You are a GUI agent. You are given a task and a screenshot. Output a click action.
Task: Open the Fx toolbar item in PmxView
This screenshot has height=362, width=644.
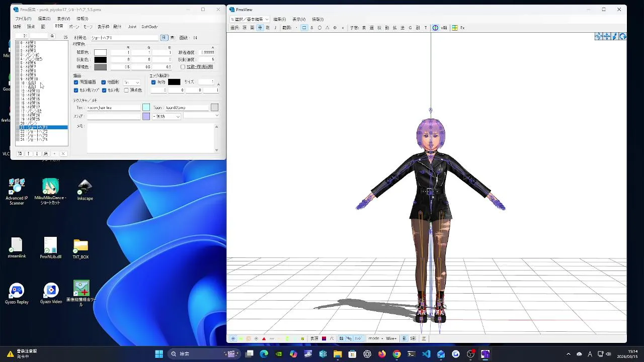click(462, 28)
